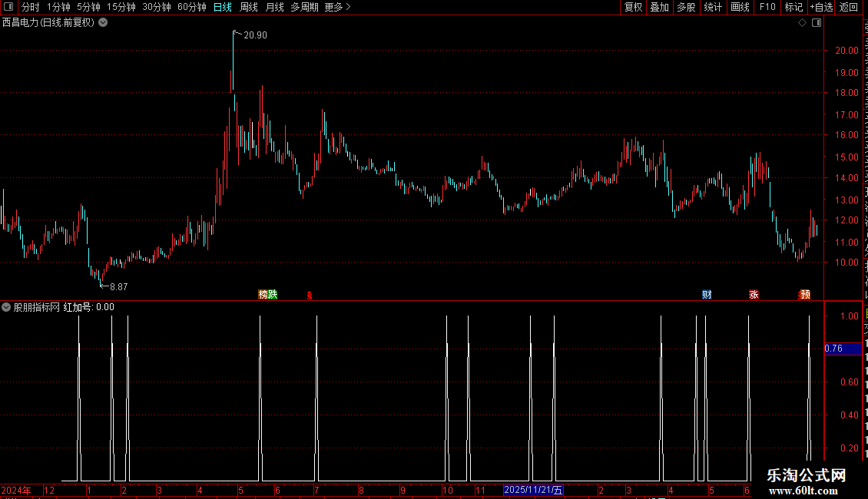Open the 股朋指标网 indicator dropdown circle

(6, 307)
